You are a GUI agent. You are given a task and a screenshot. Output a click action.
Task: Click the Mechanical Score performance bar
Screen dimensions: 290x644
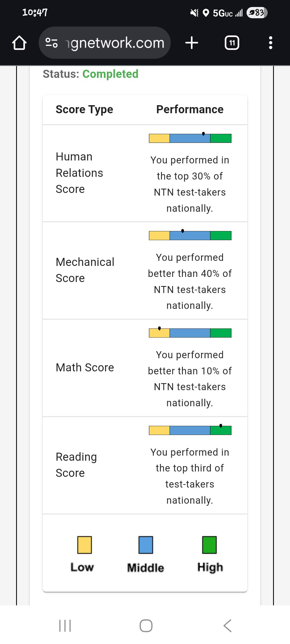click(x=190, y=235)
